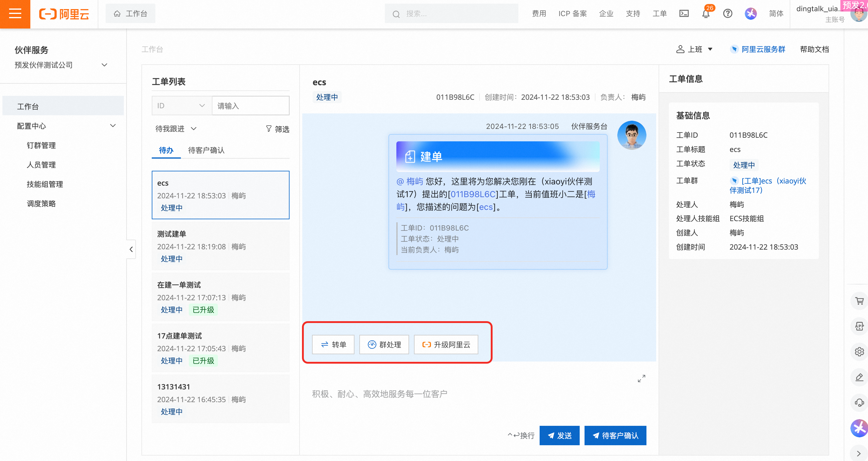Click the 发送 send button

coord(559,436)
